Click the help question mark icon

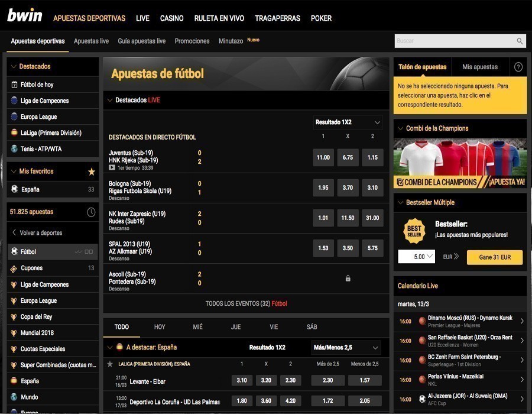pyautogui.click(x=518, y=66)
